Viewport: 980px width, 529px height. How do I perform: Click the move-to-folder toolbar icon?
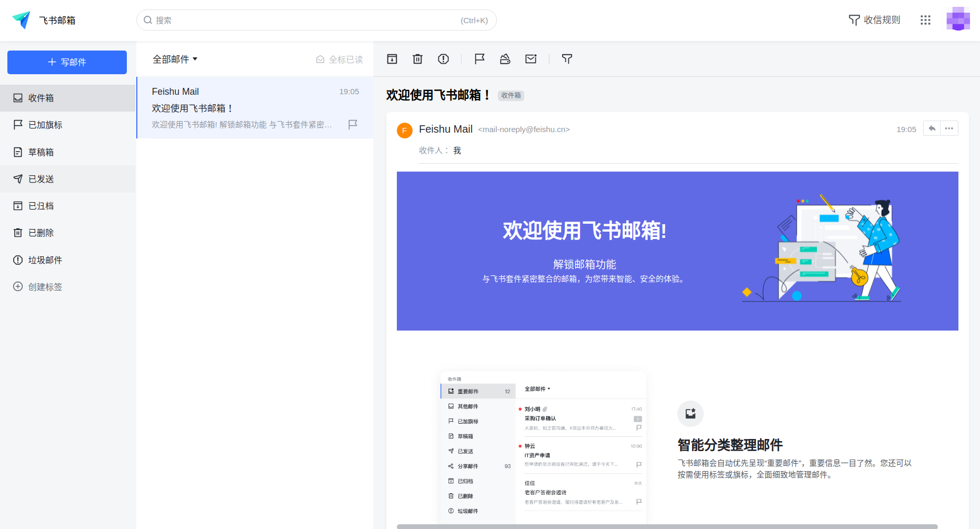click(x=505, y=59)
